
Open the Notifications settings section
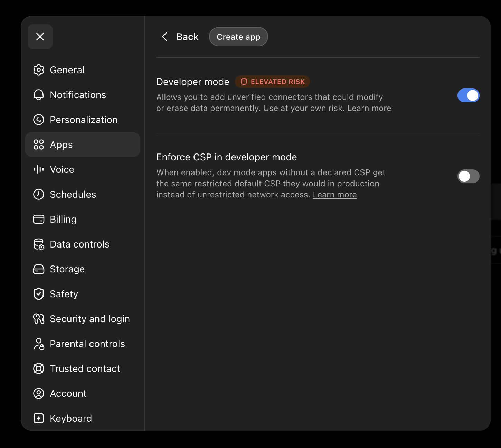83,95
